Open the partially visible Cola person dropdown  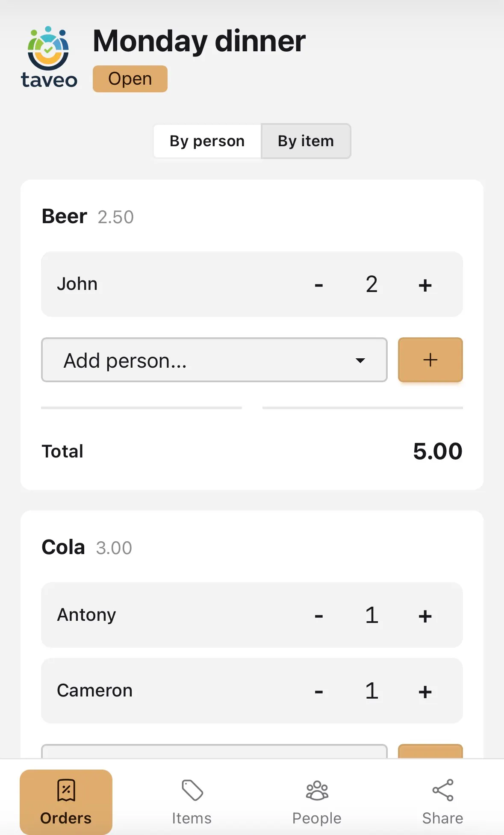coord(214,751)
